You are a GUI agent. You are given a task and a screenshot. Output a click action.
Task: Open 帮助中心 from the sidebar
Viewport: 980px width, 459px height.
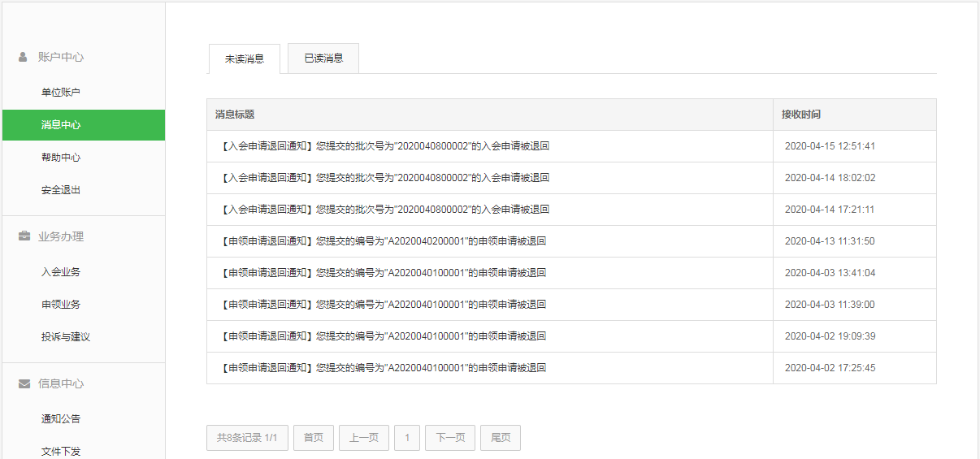61,158
